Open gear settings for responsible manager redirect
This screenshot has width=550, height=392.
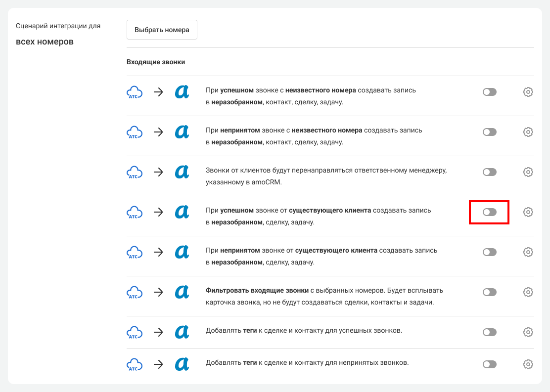coord(528,172)
